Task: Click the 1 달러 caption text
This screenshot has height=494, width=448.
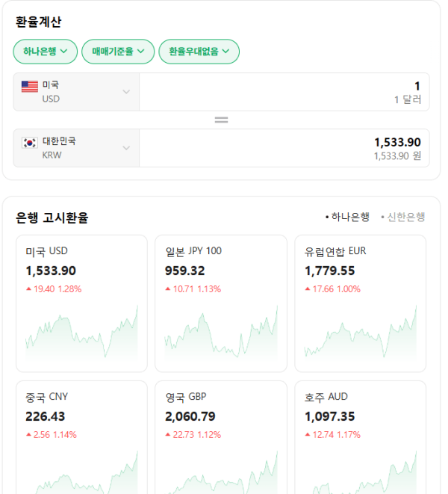Action: [408, 100]
